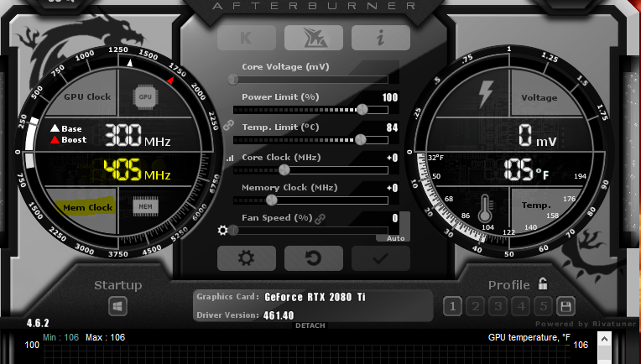
Task: Click the 300 MHz GPU clock readout
Action: [138, 136]
